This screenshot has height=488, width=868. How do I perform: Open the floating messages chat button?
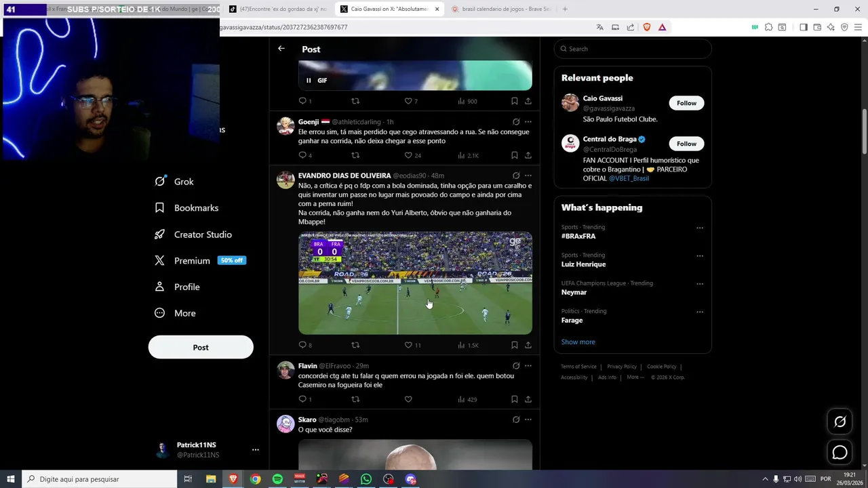[x=840, y=452]
